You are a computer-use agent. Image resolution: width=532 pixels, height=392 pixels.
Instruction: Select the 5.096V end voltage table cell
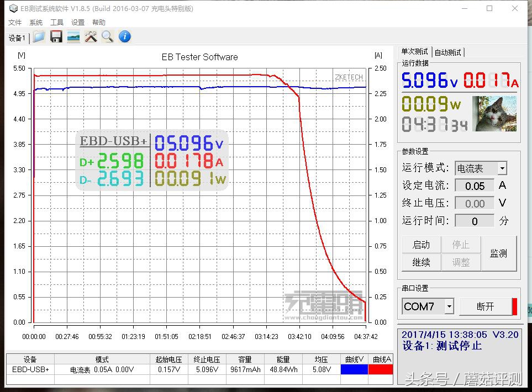coord(207,369)
